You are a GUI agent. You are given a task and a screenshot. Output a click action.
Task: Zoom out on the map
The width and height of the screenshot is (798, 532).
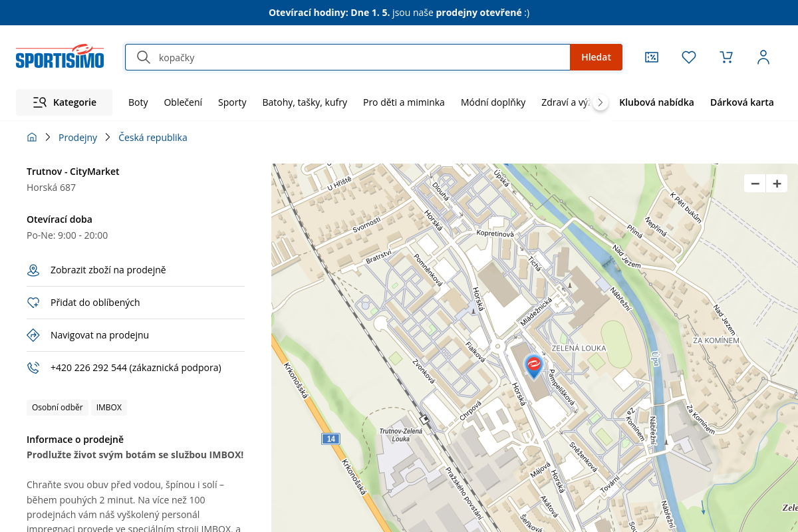pyautogui.click(x=755, y=184)
